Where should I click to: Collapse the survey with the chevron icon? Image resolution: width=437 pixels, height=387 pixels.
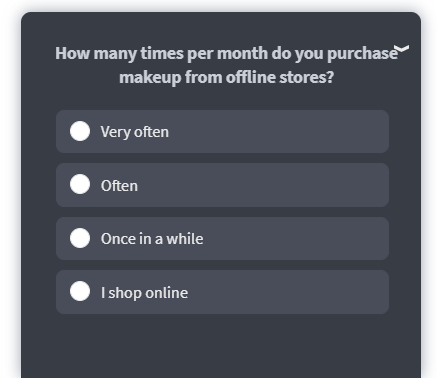[402, 49]
